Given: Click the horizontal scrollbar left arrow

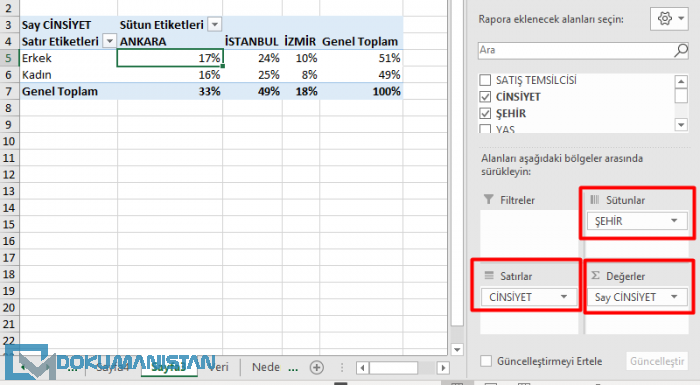Looking at the screenshot, I should coord(362,368).
